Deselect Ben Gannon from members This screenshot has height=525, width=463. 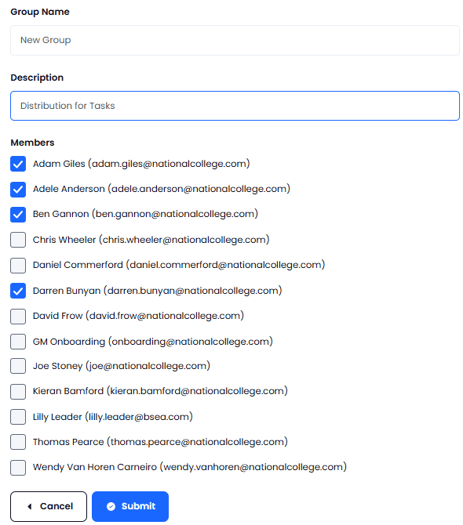coord(18,215)
